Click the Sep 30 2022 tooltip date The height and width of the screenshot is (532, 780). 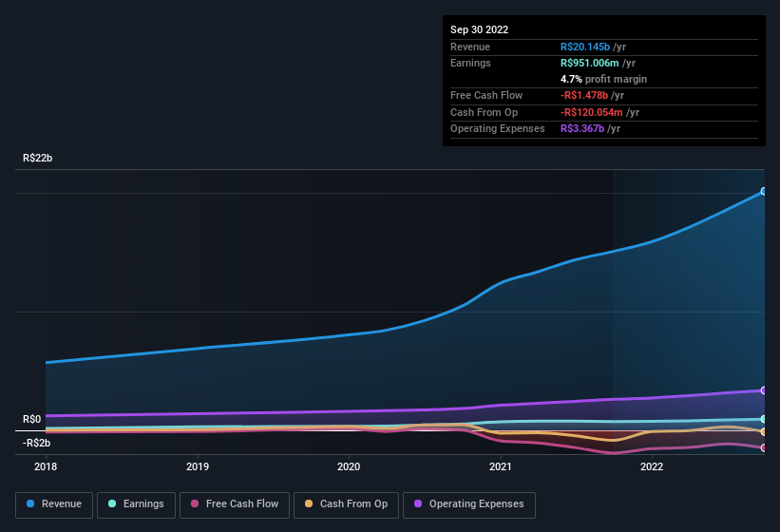[480, 29]
